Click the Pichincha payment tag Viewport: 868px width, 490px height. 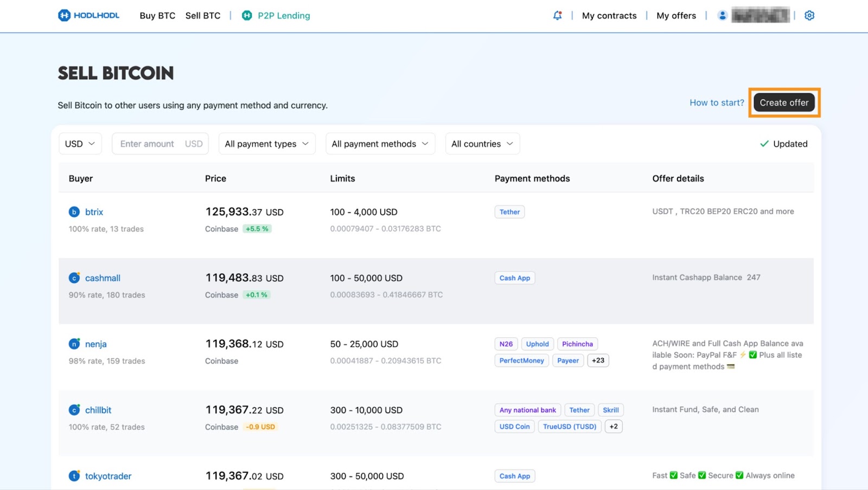[x=577, y=344]
